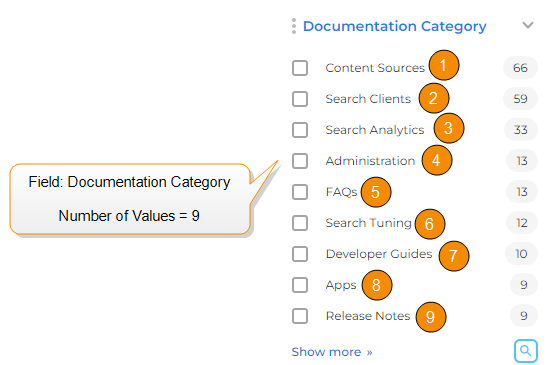Check the Content Sources checkbox
The width and height of the screenshot is (547, 365).
(300, 68)
